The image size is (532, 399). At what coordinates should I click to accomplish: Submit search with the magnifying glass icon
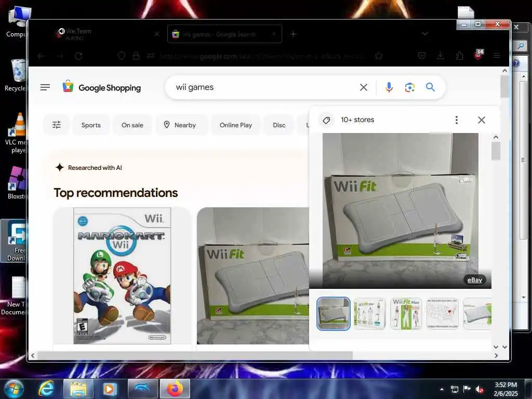(430, 87)
